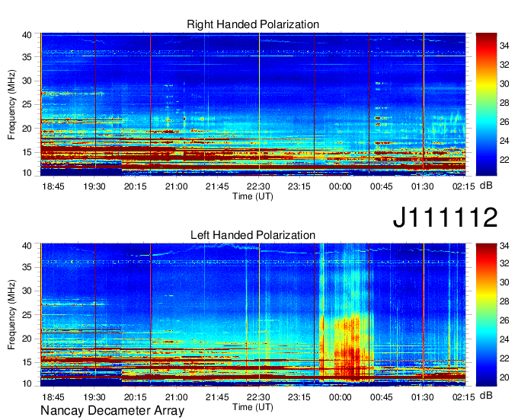The width and height of the screenshot is (518, 420).
Task: Click the 02:15 tick label on top plot
Action: 463,186
